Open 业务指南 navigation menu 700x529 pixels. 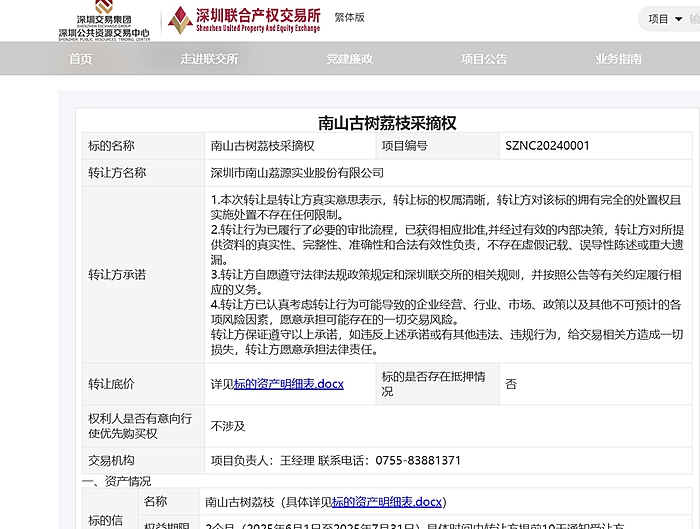[x=618, y=59]
